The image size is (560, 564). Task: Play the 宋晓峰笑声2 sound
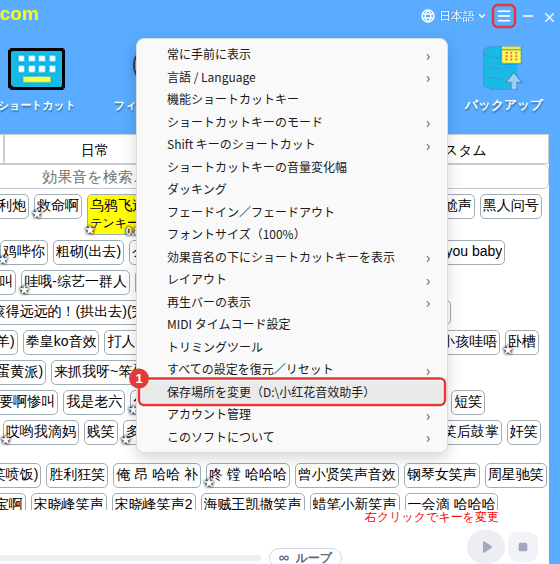154,502
